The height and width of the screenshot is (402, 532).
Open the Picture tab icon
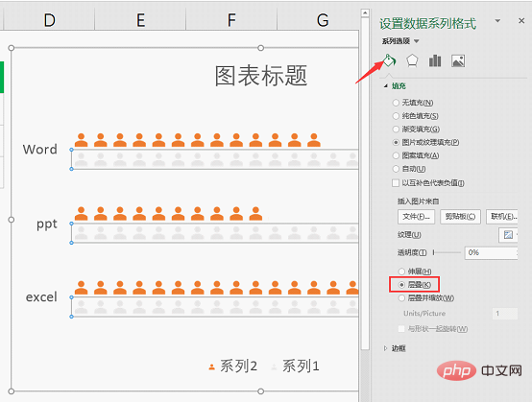click(458, 61)
